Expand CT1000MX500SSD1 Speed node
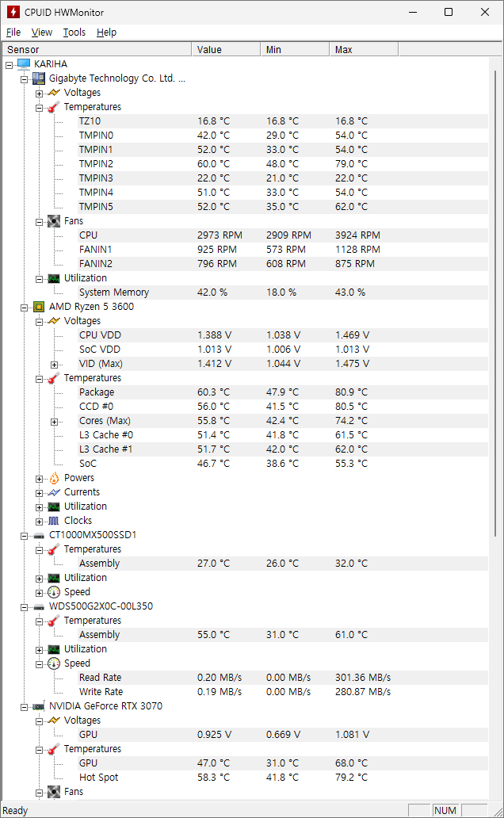The image size is (504, 818). point(39,593)
